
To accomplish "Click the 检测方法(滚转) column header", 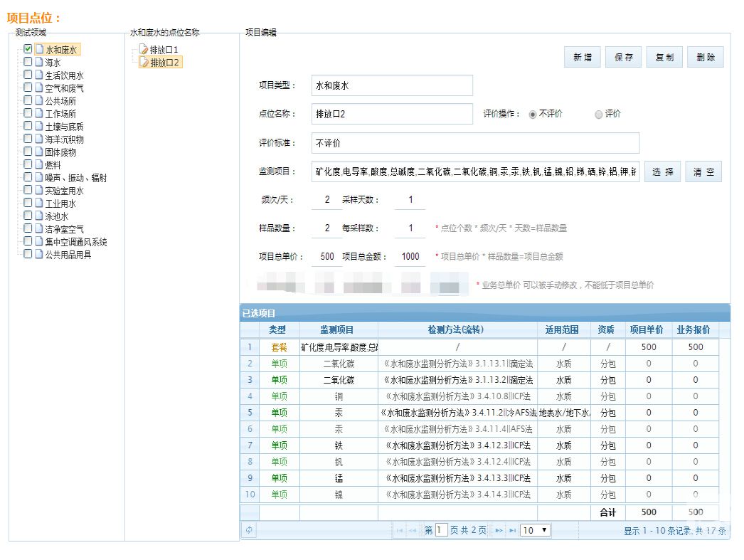I will [457, 330].
